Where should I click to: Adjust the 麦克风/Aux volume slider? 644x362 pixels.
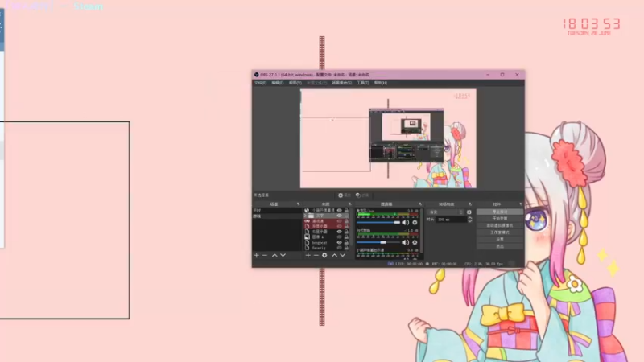pyautogui.click(x=378, y=223)
